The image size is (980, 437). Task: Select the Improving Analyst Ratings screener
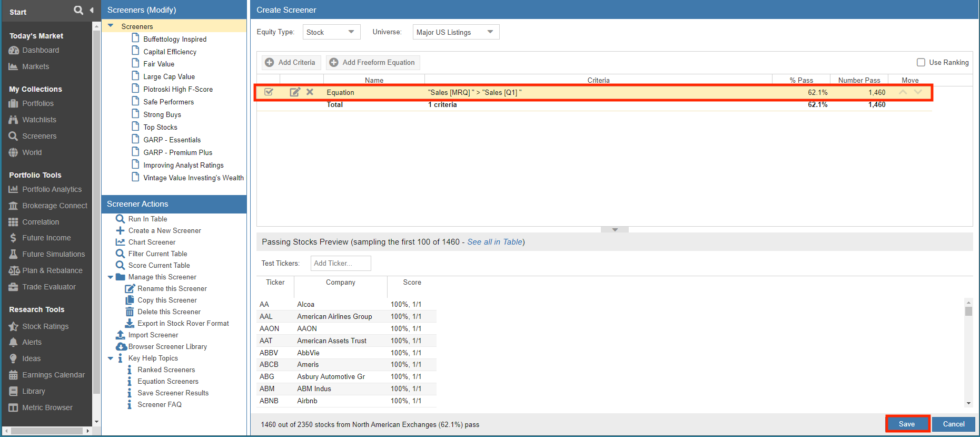coord(183,165)
